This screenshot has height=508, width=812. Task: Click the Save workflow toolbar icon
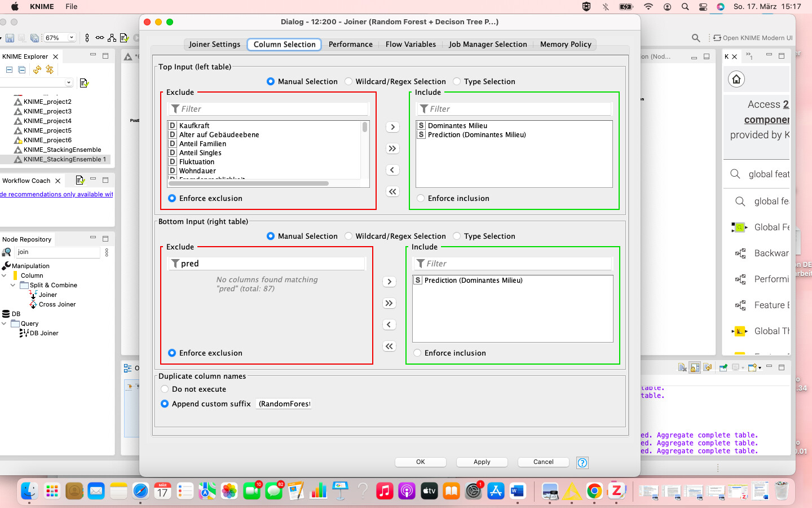10,38
